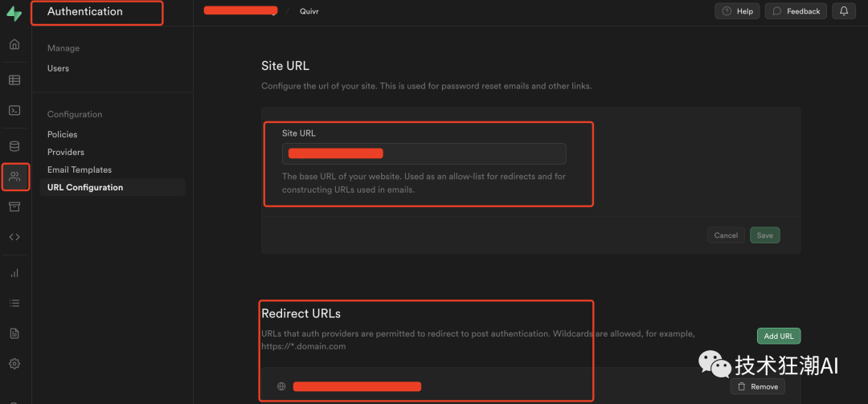Viewport: 868px width, 404px height.
Task: Open the Storage icon in sidebar
Action: [14, 207]
